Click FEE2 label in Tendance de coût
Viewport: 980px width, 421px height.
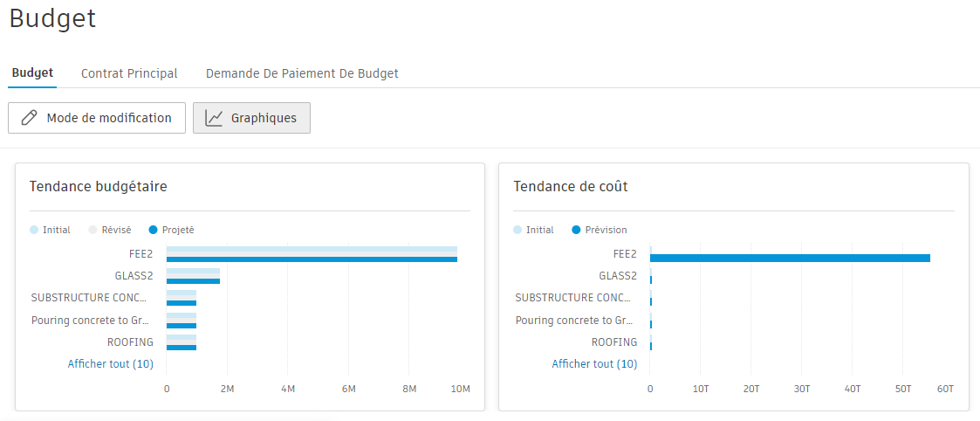[624, 254]
